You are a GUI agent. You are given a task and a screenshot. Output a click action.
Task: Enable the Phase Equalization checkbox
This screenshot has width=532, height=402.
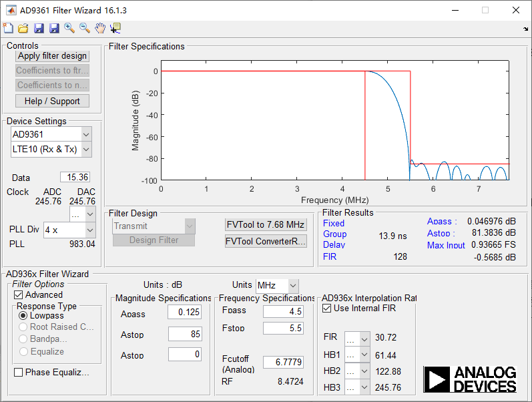pyautogui.click(x=18, y=373)
